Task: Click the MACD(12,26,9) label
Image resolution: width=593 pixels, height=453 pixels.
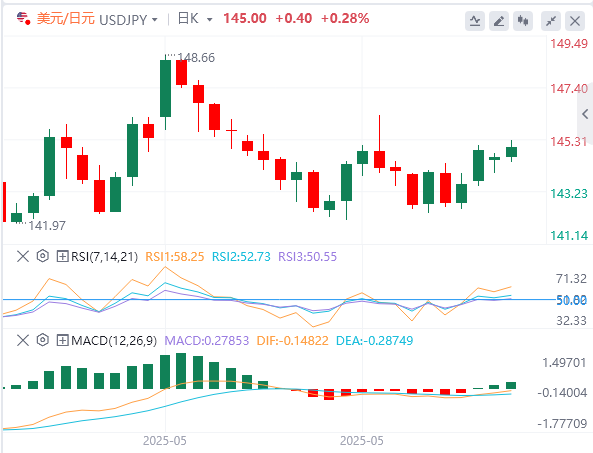Action: point(114,341)
